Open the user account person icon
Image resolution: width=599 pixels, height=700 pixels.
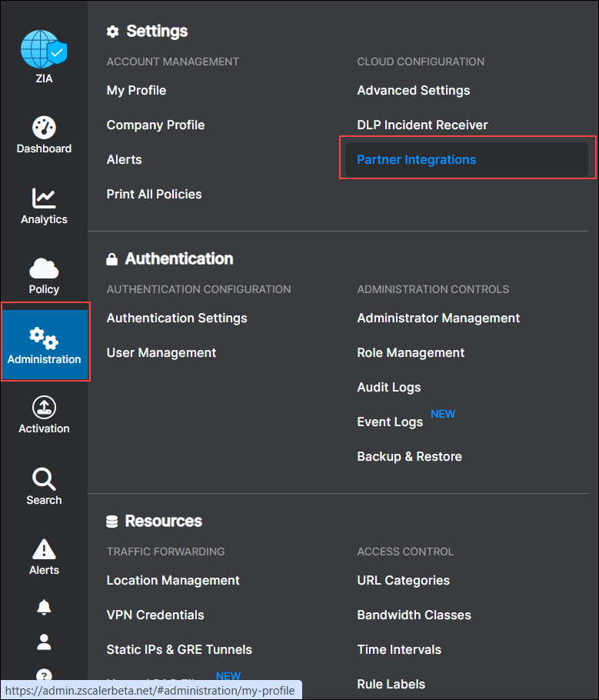(44, 642)
